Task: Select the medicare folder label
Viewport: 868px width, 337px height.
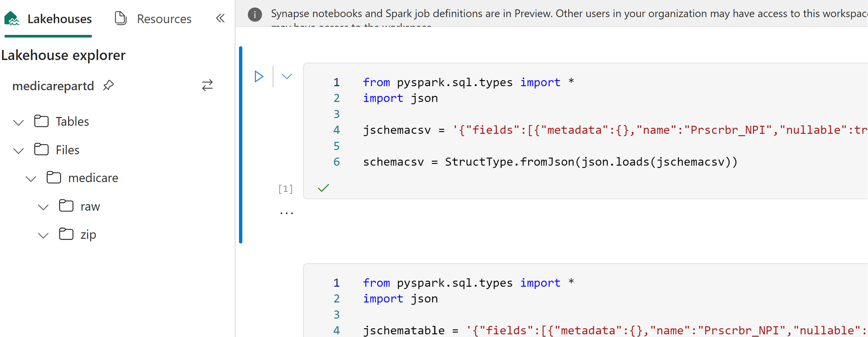Action: (x=93, y=178)
